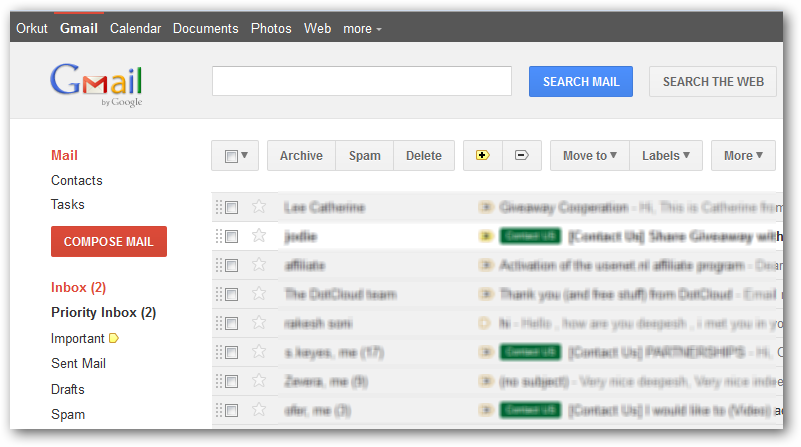This screenshot has height=447, width=801.
Task: Toggle importance marker on DotCloud thank you email
Action: [486, 294]
